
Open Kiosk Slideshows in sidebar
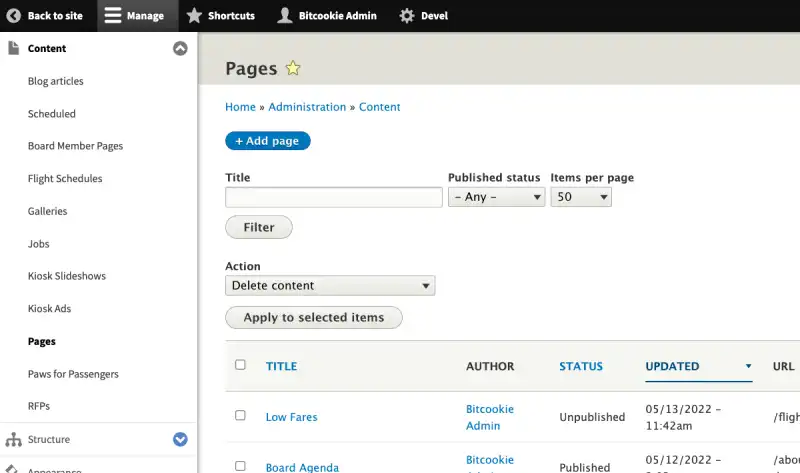tap(67, 276)
